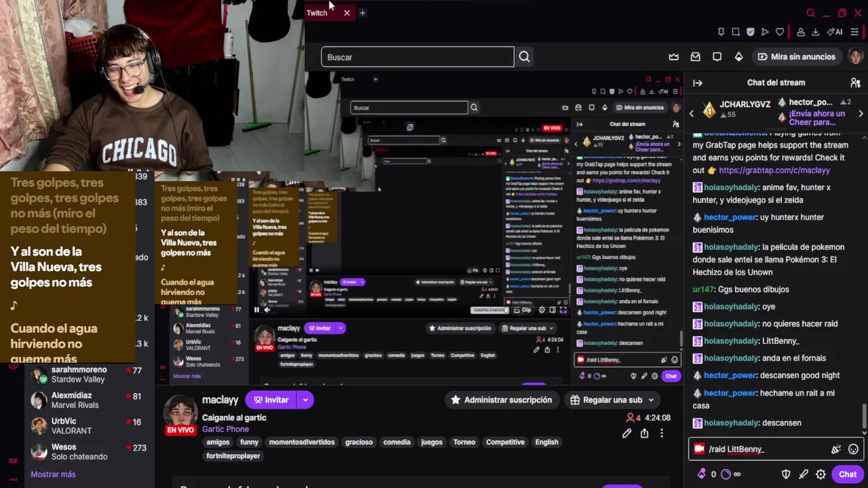
Task: Open a new browser tab with plus
Action: click(x=362, y=13)
